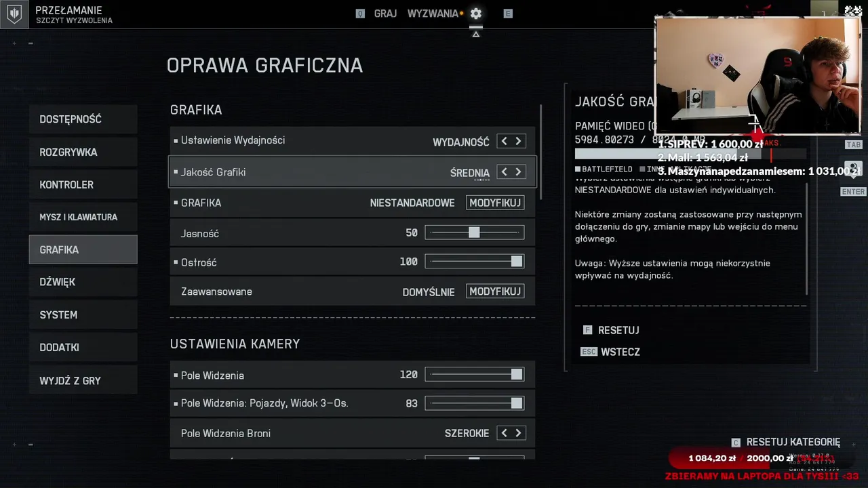Open settings gear icon in top bar

pyautogui.click(x=476, y=14)
